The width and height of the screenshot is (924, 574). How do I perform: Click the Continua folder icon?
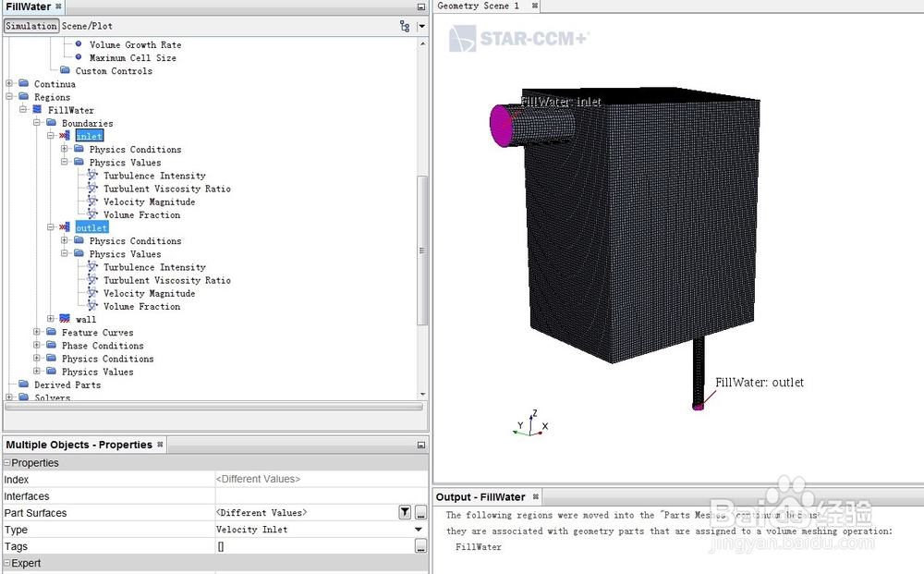pyautogui.click(x=24, y=83)
